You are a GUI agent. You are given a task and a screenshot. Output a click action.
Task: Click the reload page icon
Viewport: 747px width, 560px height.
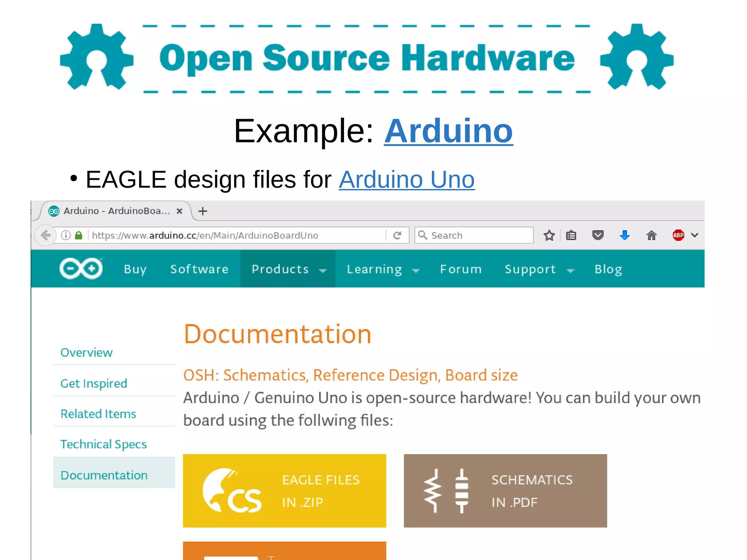click(397, 235)
